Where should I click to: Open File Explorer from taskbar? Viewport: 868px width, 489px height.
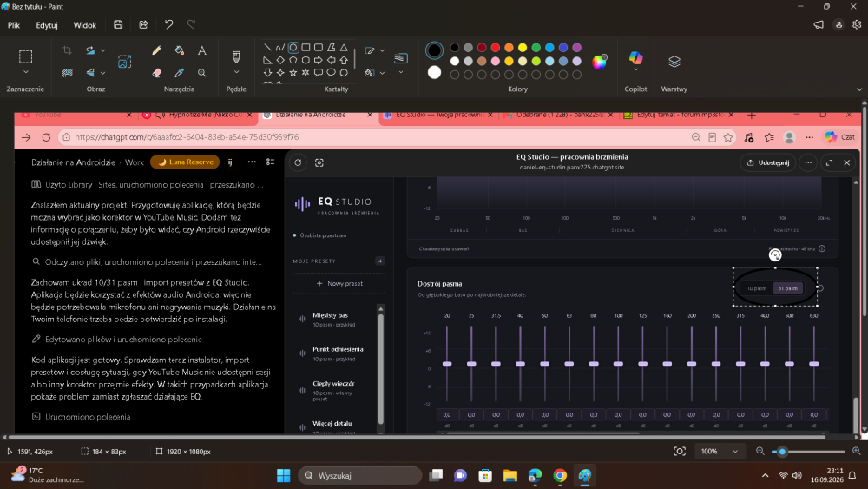pos(510,475)
